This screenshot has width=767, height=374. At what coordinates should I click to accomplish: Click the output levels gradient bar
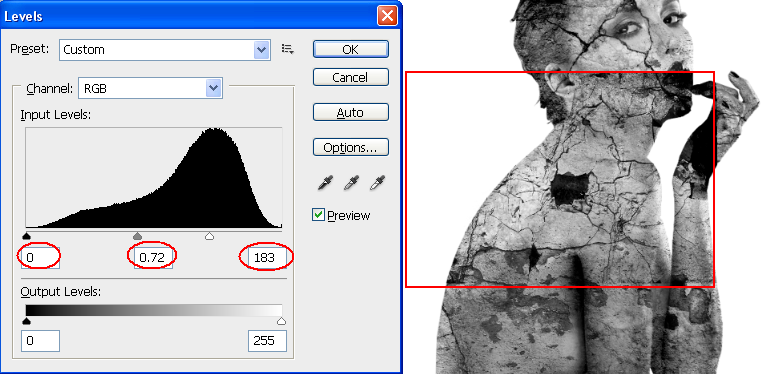(x=154, y=310)
